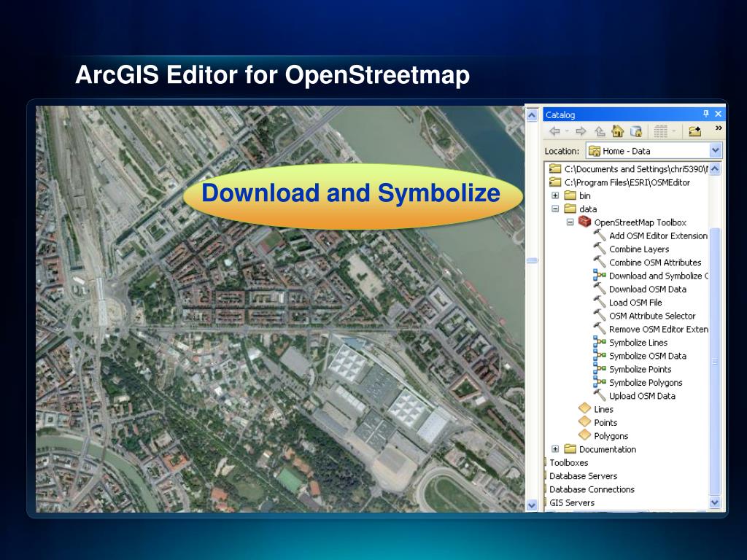Viewport: 747px width, 560px height.
Task: Open default geodatabase icon in Catalog toolbar
Action: (636, 131)
